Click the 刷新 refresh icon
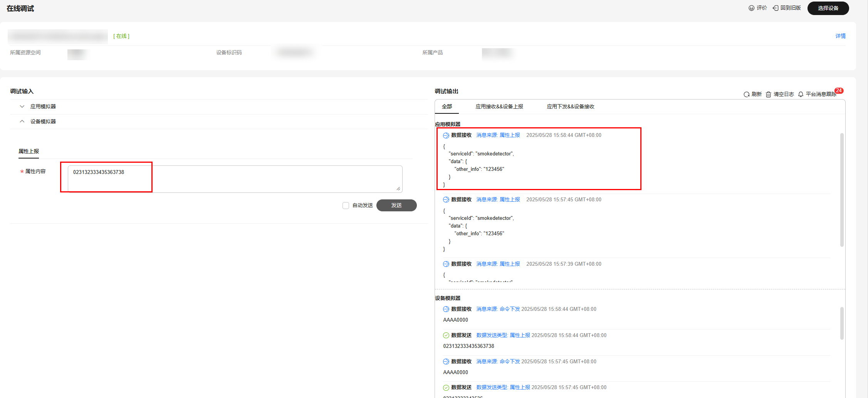Viewport: 868px width, 398px height. pos(747,94)
